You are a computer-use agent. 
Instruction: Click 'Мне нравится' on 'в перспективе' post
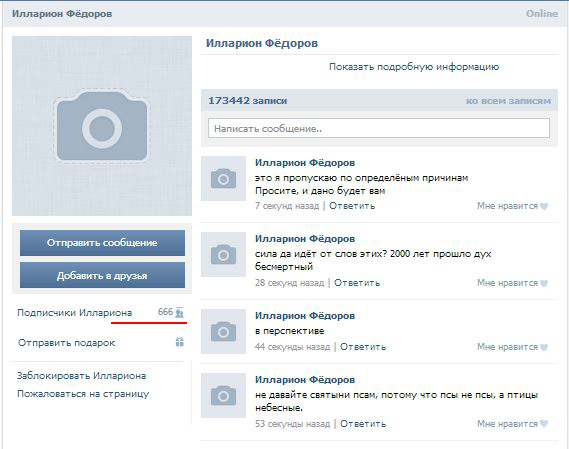(x=507, y=347)
